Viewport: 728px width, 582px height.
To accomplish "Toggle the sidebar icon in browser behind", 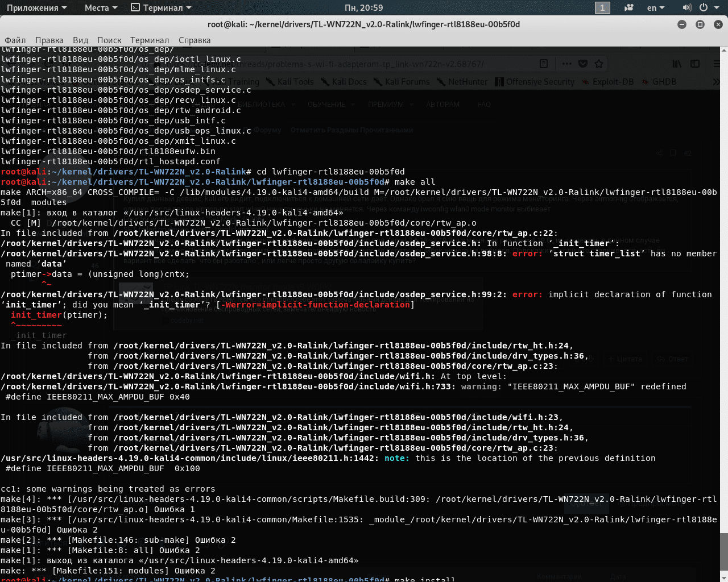I will click(x=695, y=64).
